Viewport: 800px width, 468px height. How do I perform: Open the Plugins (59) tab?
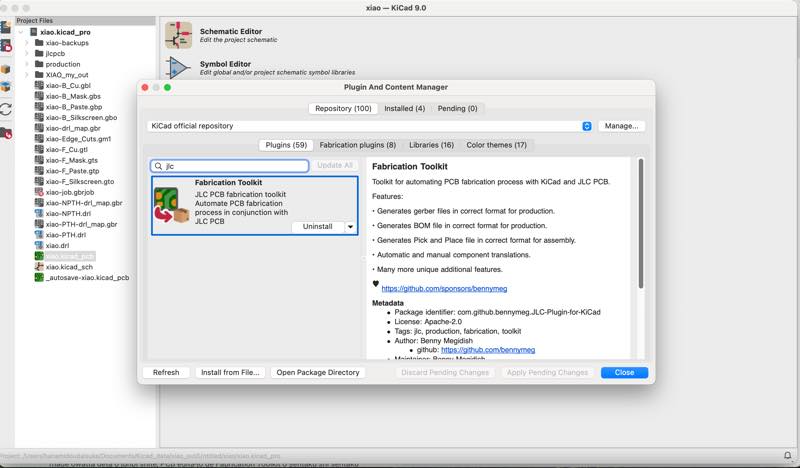tap(286, 145)
